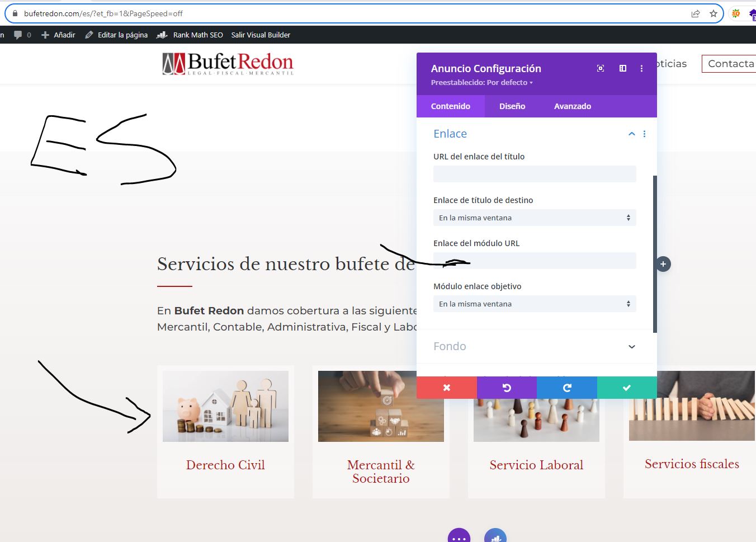This screenshot has width=756, height=542.
Task: Switch to the Avanzado tab
Action: (x=573, y=106)
